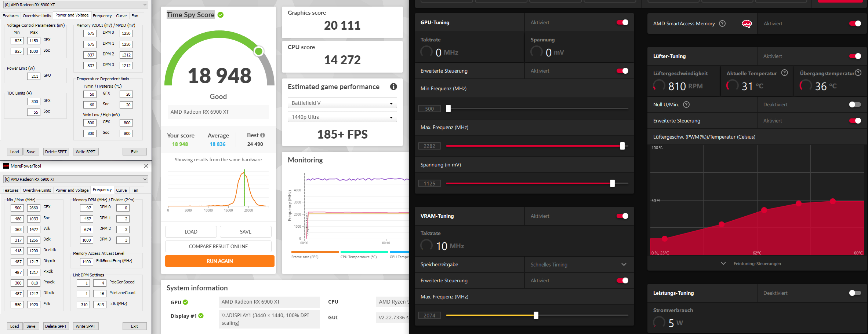Click the Average score 18 836
868x334 pixels.
pos(218,144)
